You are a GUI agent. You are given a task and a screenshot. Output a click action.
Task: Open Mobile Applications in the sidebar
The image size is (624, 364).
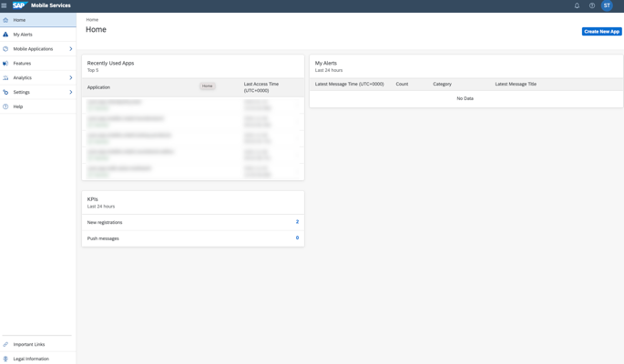(38, 49)
